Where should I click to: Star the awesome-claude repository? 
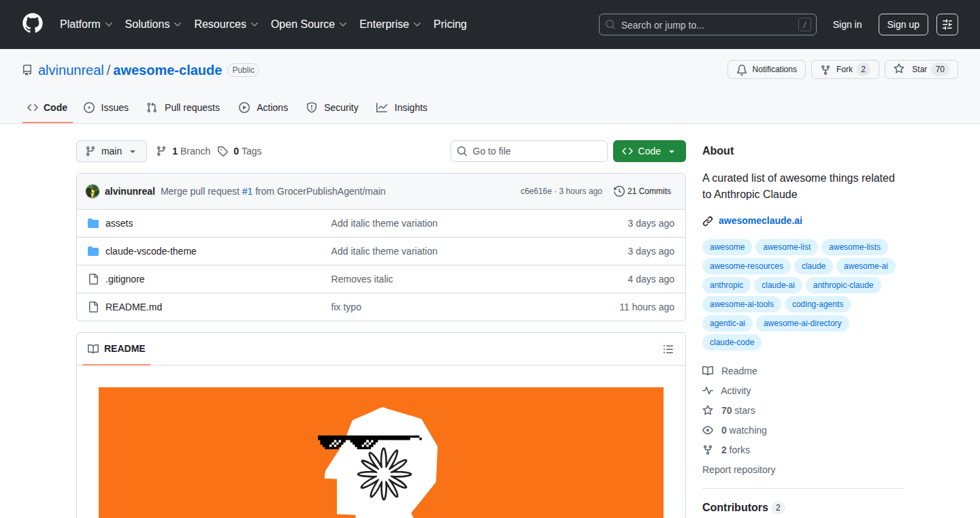pos(921,69)
